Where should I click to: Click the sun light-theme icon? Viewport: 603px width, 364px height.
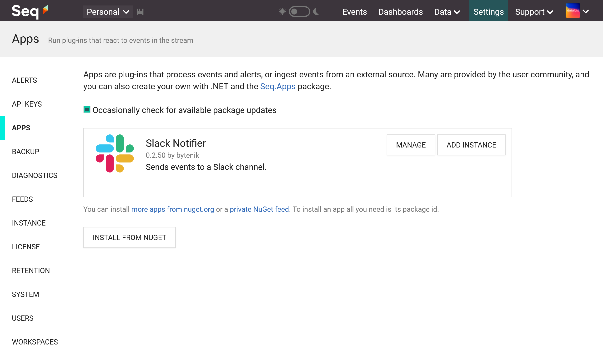pyautogui.click(x=282, y=11)
